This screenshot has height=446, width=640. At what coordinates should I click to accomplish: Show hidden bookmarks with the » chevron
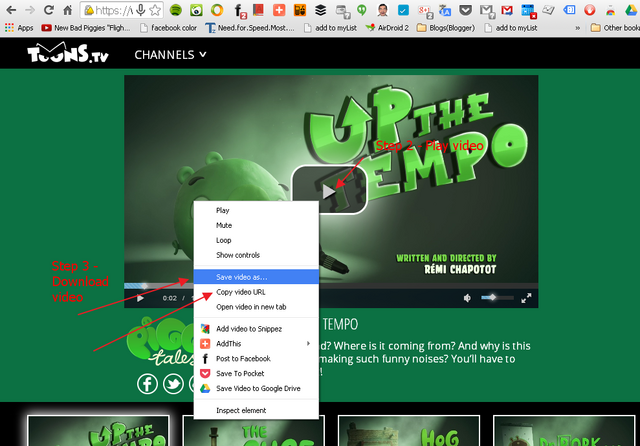(x=578, y=28)
